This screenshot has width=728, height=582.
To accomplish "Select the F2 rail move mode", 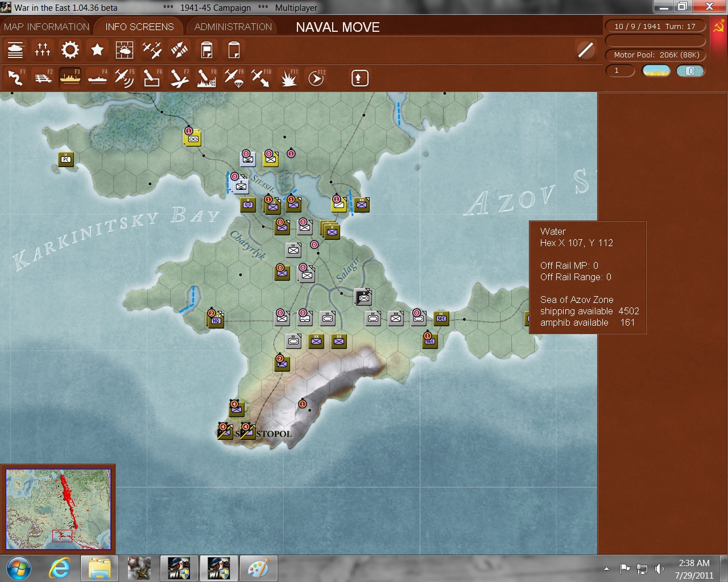I will (43, 78).
